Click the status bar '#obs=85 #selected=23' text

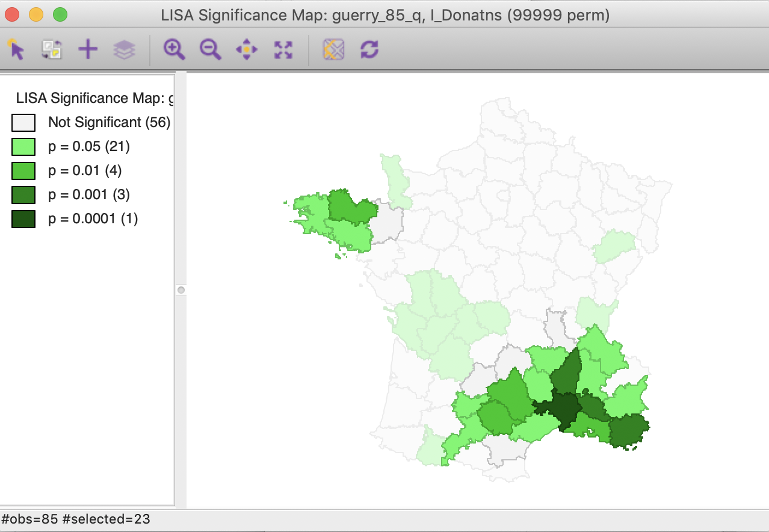pyautogui.click(x=76, y=519)
